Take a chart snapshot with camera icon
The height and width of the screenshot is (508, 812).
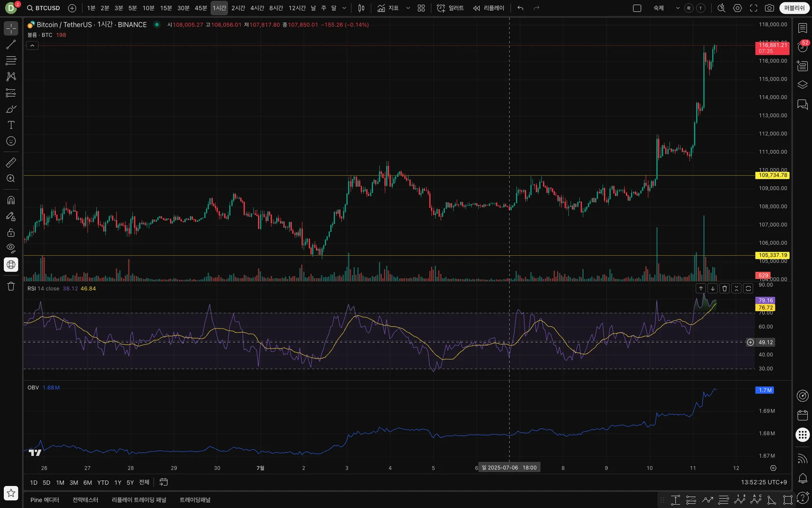pyautogui.click(x=769, y=8)
